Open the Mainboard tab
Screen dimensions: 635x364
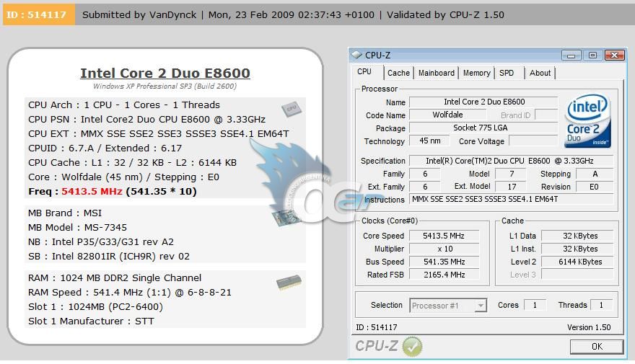click(x=436, y=74)
